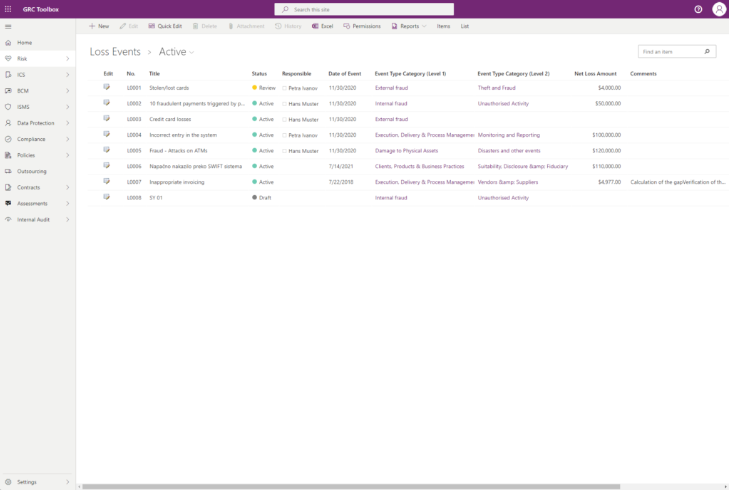Open Damage to Physical Assets link
Screen dimensions: 729x490
406,151
